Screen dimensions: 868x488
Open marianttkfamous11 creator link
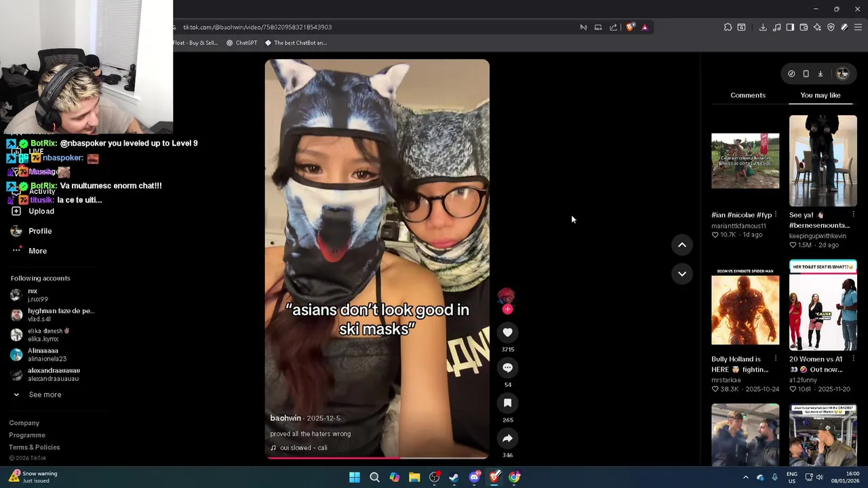coord(738,226)
